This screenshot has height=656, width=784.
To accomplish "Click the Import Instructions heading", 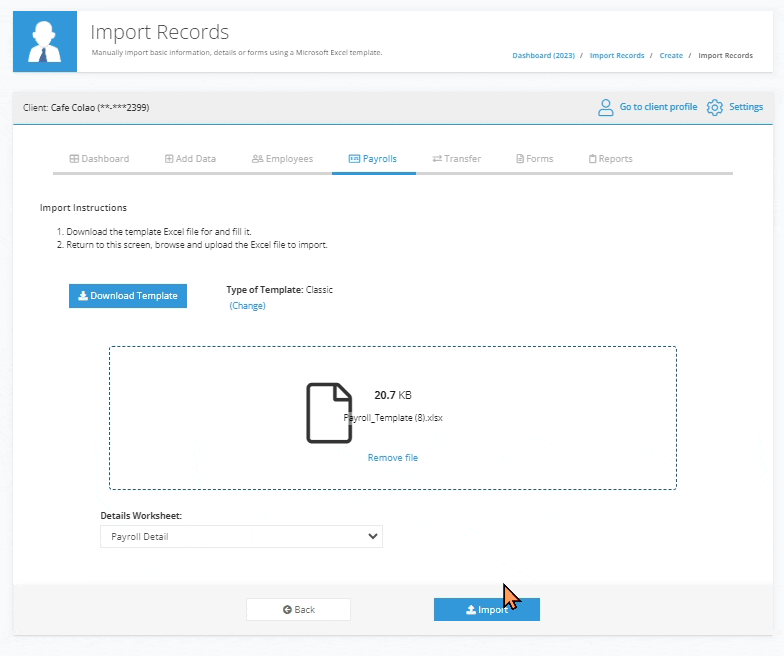I will [x=84, y=208].
